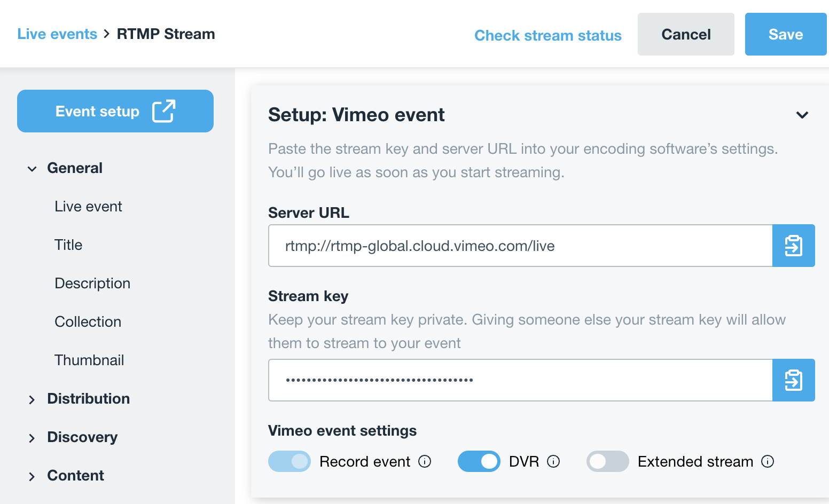Image resolution: width=829 pixels, height=504 pixels.
Task: Click the external link icon on Event setup
Action: pos(163,111)
